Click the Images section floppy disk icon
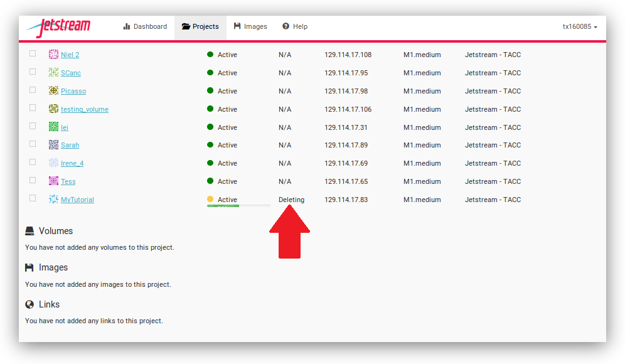625x364 pixels. coord(29,268)
